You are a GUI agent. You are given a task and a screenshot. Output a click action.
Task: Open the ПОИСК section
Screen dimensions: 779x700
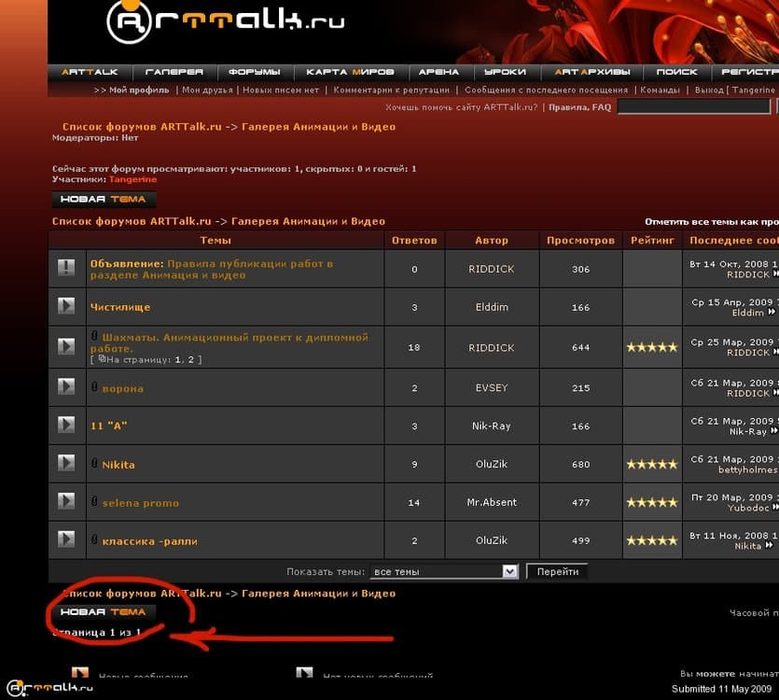pyautogui.click(x=676, y=70)
